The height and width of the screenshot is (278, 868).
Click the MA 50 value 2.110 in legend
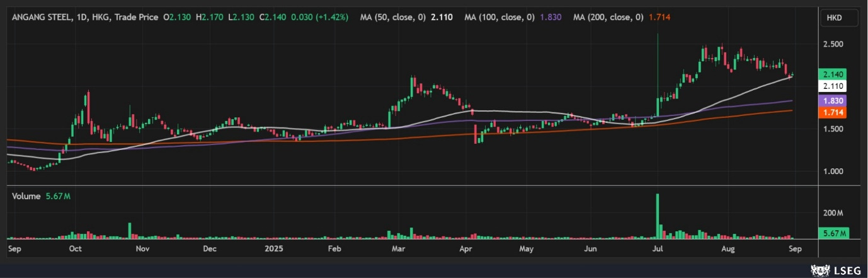443,18
